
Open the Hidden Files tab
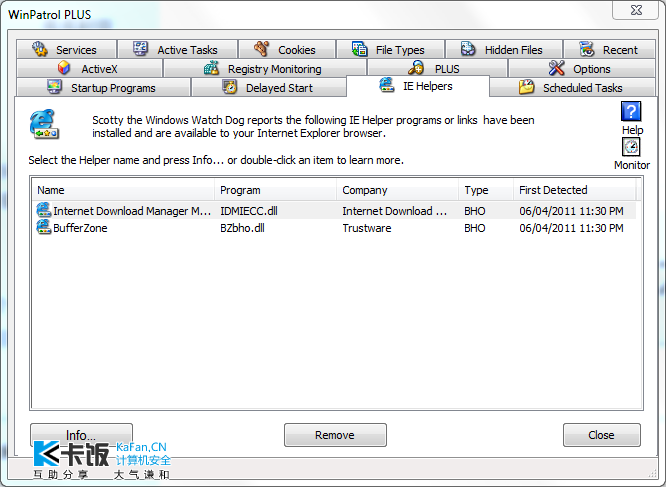point(504,49)
